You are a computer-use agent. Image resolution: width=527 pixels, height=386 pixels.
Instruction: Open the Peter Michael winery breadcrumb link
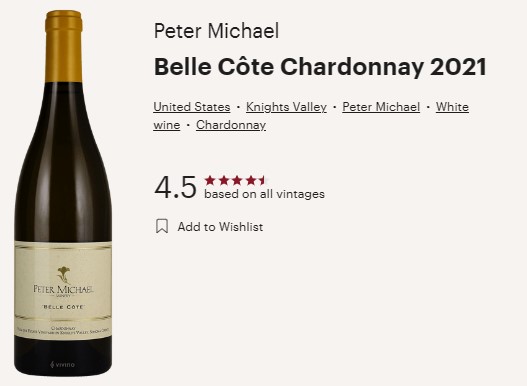(381, 107)
